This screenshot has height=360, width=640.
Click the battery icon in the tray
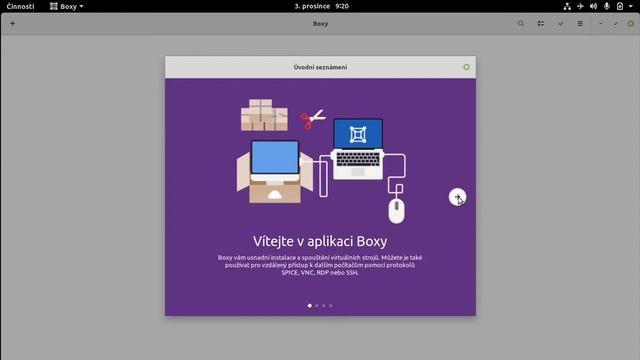(x=620, y=6)
